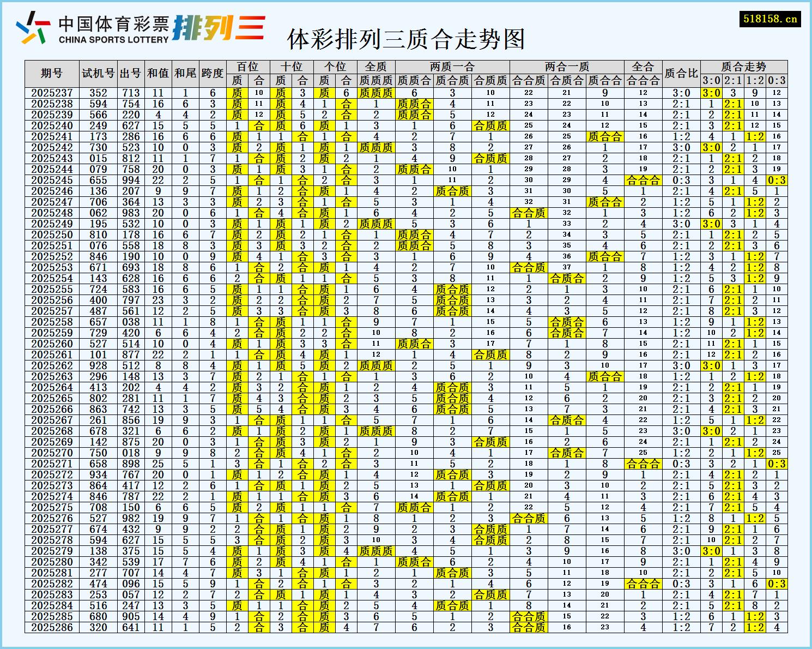
Task: Click the 个位 column header
Action: pos(334,67)
